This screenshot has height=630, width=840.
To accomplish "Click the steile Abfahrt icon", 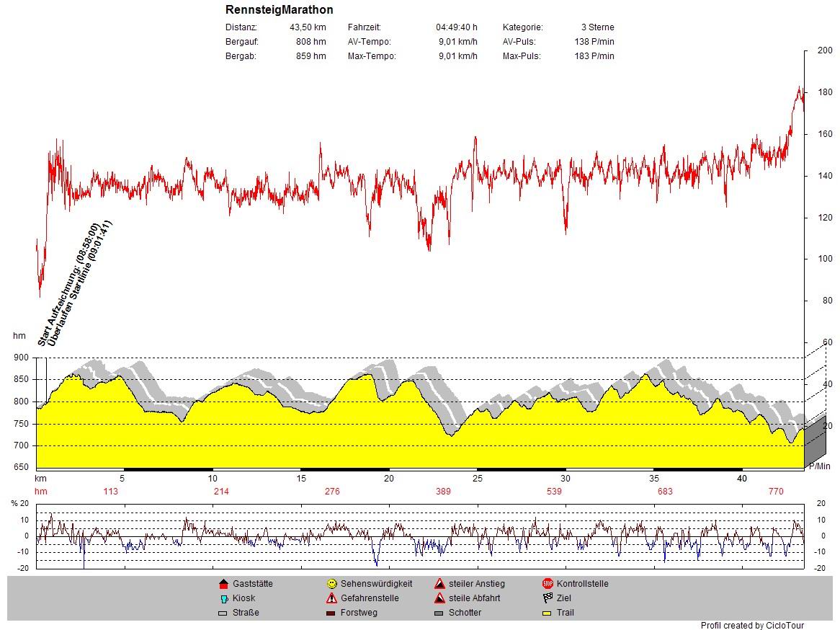I will pyautogui.click(x=439, y=598).
